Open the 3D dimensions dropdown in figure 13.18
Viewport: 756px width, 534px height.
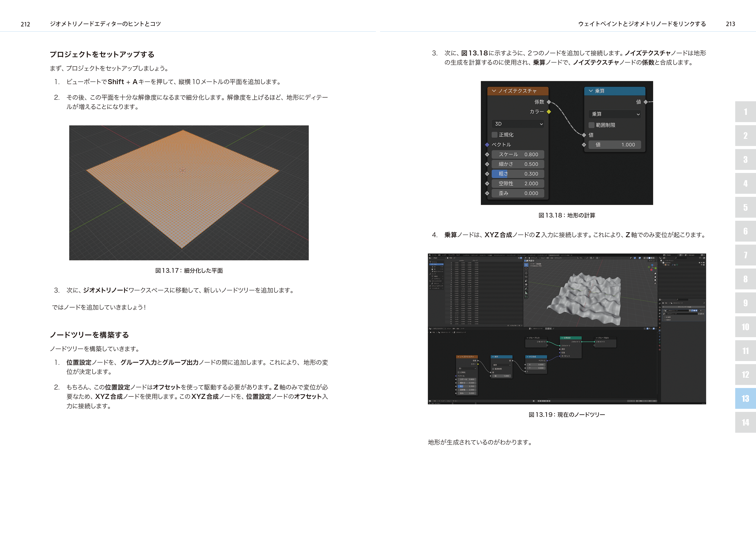click(x=518, y=124)
